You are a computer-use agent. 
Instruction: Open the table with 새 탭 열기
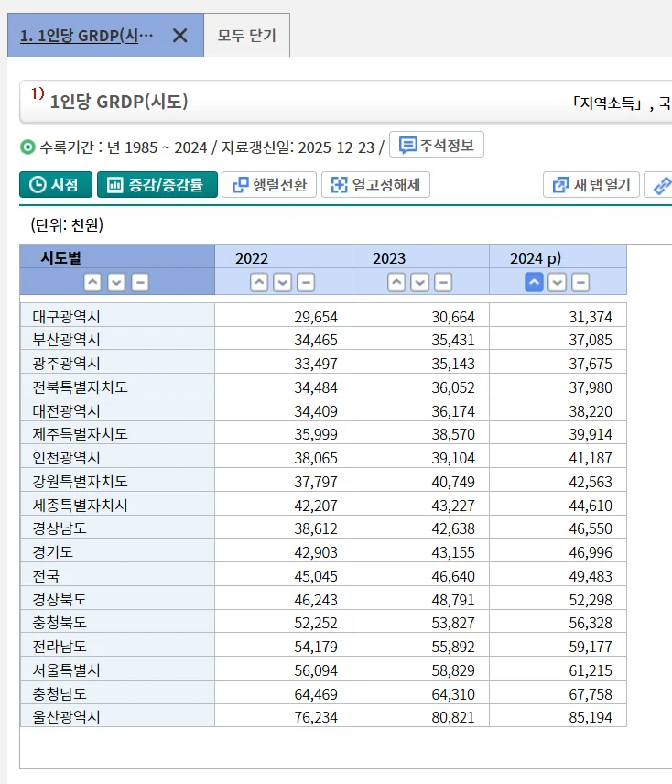[x=591, y=184]
